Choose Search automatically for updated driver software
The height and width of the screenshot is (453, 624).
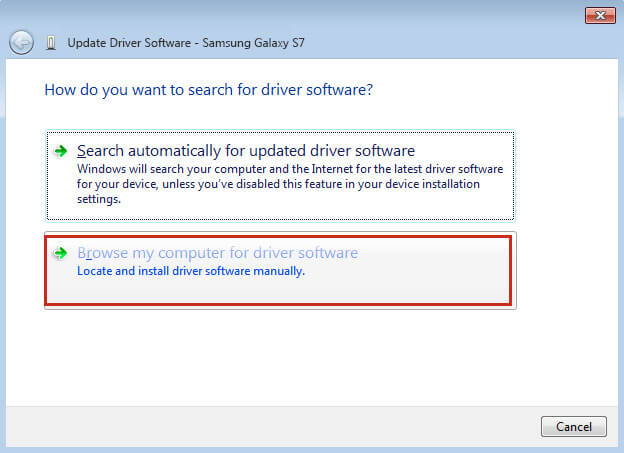280,176
